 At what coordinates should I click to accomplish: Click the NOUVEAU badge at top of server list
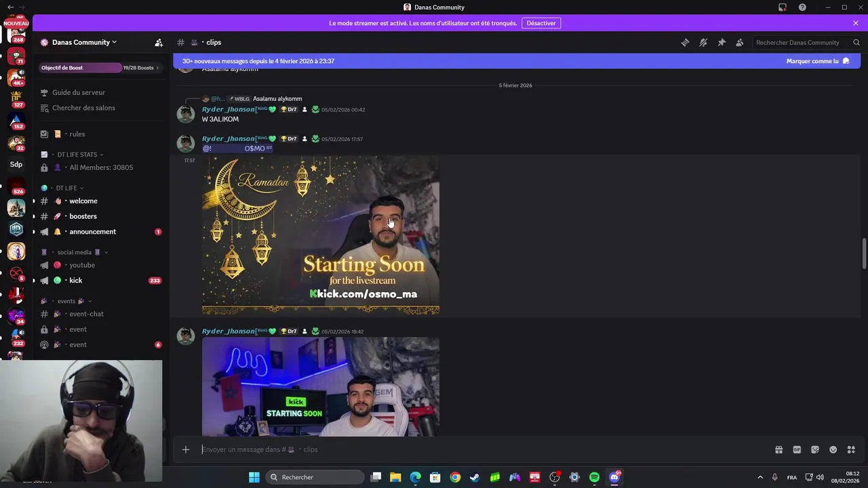point(16,23)
